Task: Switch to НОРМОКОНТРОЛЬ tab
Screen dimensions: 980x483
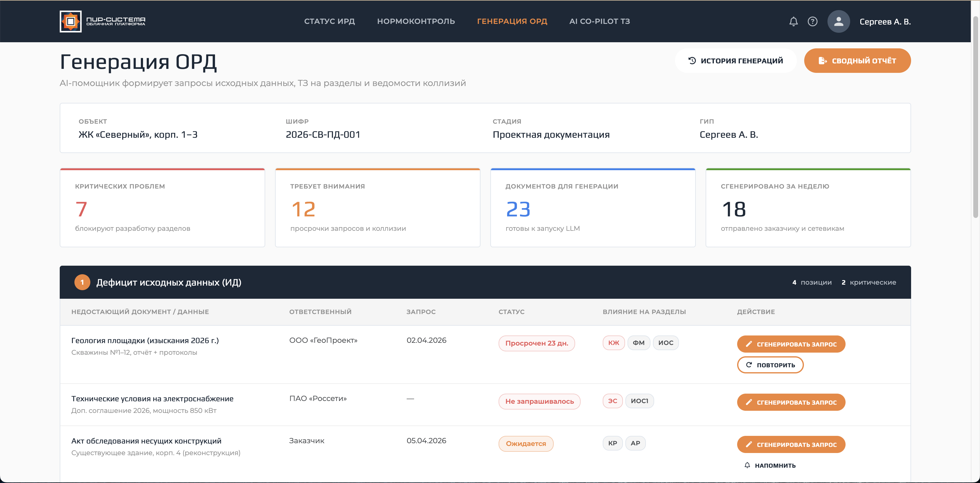Action: click(x=416, y=21)
